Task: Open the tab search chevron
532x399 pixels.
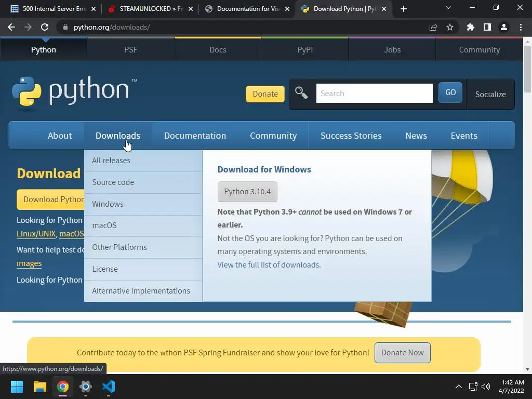Action: coord(448,7)
